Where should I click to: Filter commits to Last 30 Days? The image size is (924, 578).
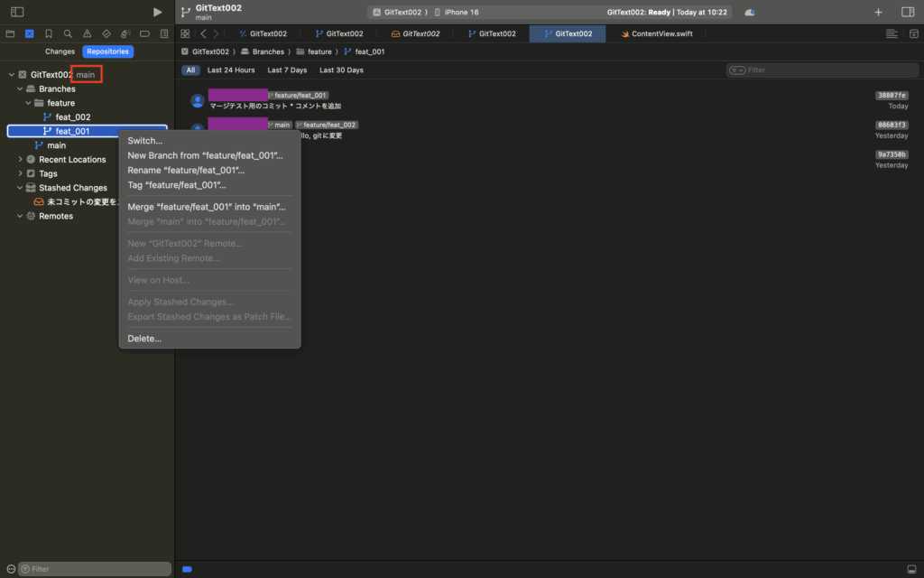(341, 70)
